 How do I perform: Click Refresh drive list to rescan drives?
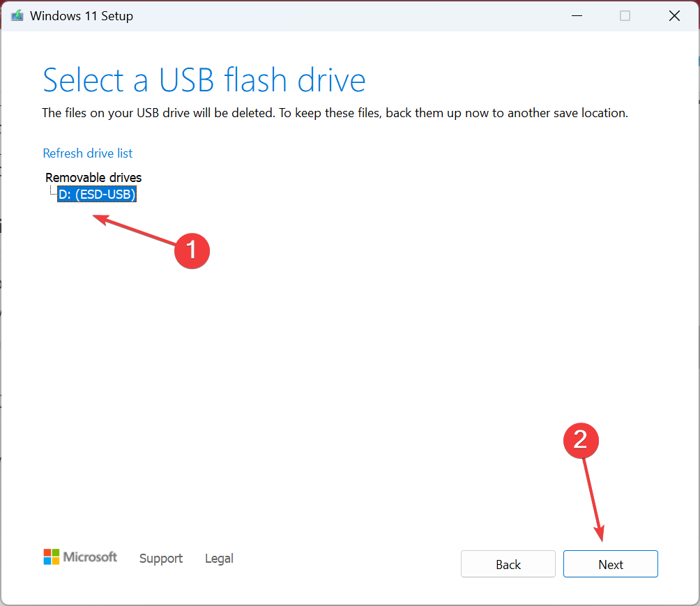pyautogui.click(x=87, y=153)
